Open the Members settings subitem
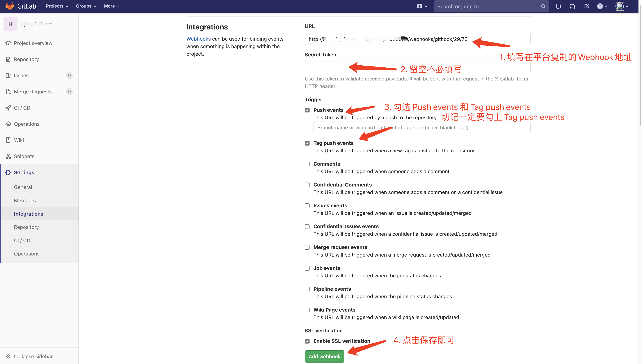Viewport: 641px width, 364px height. click(x=25, y=201)
